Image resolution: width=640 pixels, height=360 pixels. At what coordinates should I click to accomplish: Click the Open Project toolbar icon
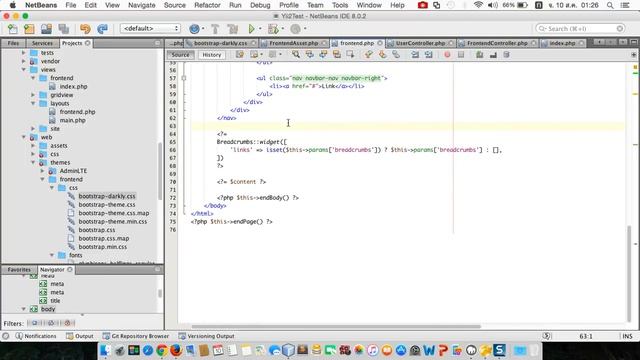(46, 29)
